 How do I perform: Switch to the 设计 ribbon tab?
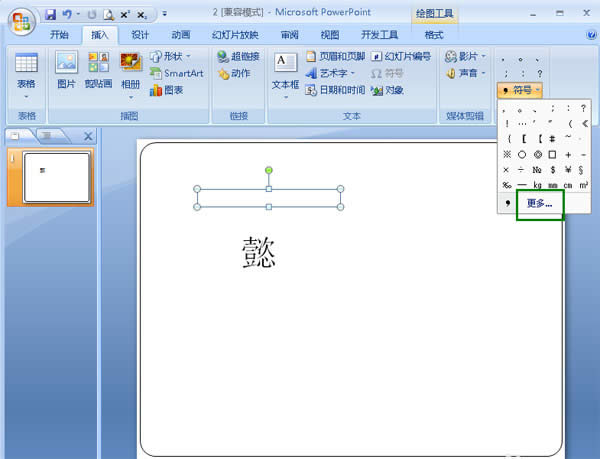pos(140,34)
